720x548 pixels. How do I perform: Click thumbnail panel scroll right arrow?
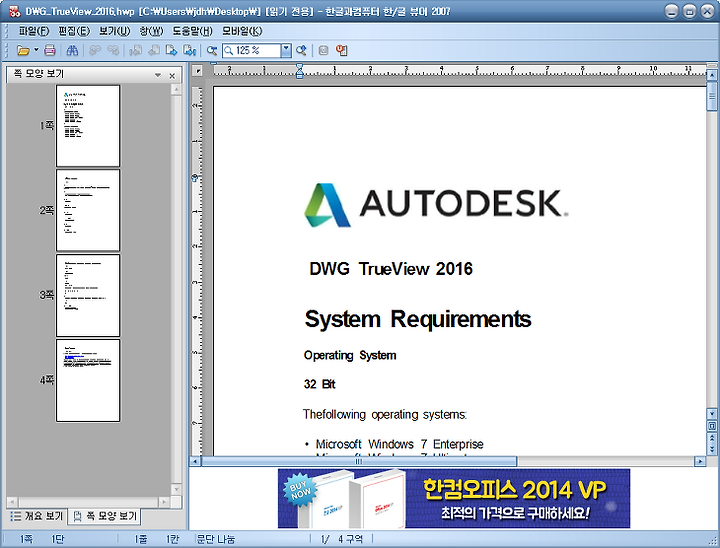[x=164, y=502]
